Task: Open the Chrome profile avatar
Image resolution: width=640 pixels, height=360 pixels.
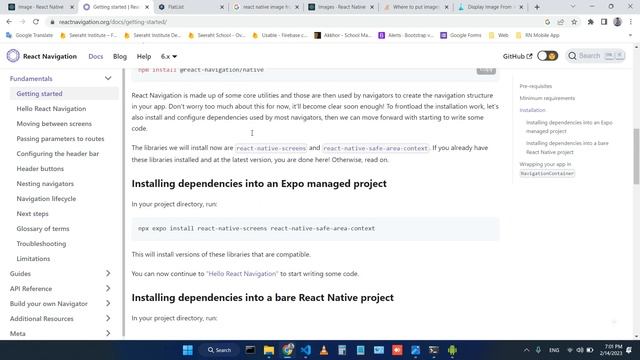Action: point(617,22)
